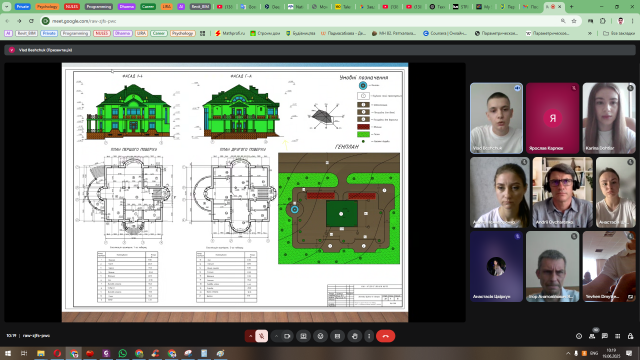The height and width of the screenshot is (360, 640).
Task: Open Строим дом bookmark
Action: click(265, 33)
